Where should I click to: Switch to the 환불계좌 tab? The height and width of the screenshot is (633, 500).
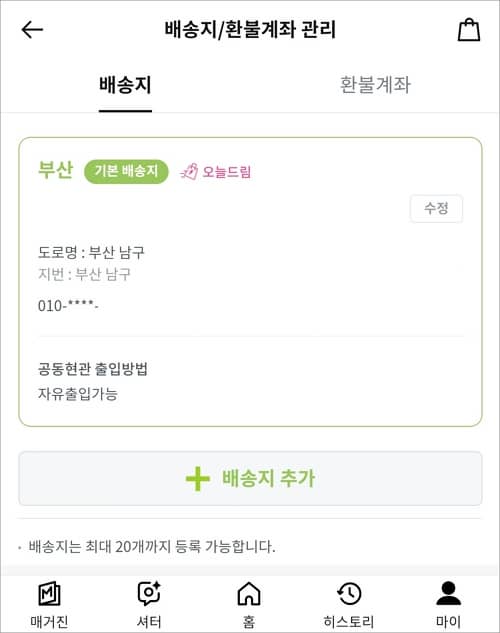(x=375, y=85)
